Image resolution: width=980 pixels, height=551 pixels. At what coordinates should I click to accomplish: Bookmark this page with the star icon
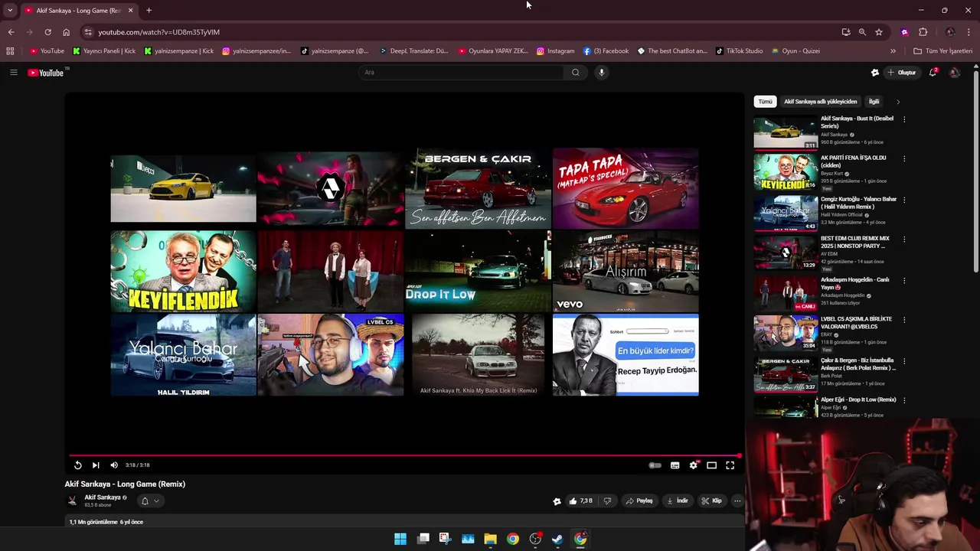point(879,32)
